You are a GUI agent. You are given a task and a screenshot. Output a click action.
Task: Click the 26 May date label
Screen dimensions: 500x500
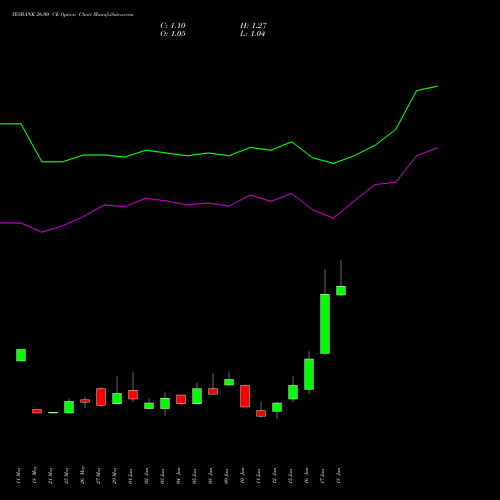coord(83,475)
